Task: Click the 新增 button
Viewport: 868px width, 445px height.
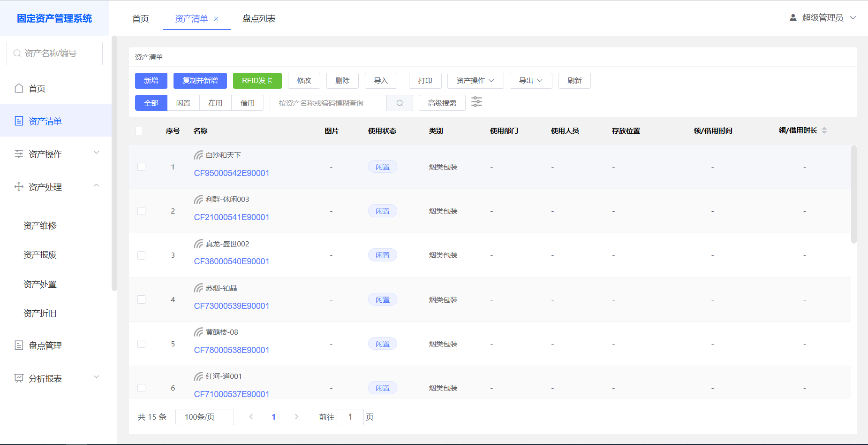Action: [x=151, y=81]
